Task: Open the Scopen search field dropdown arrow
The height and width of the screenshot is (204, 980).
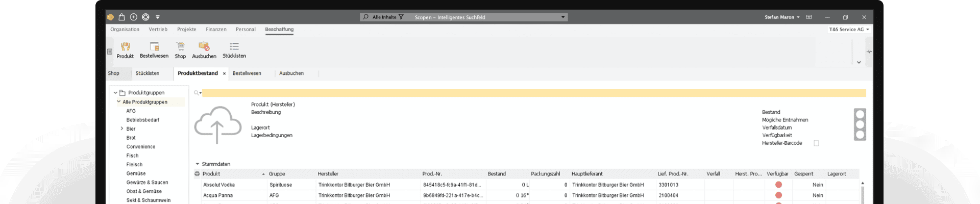Action: (x=563, y=17)
